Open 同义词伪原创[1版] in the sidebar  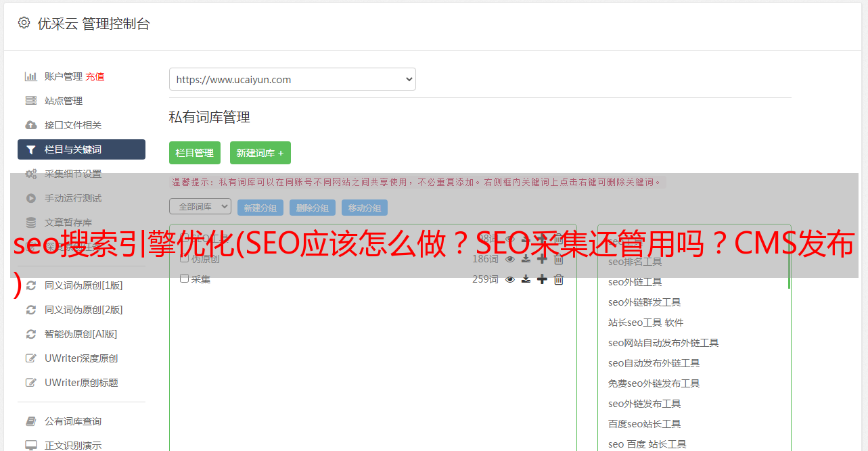click(84, 285)
